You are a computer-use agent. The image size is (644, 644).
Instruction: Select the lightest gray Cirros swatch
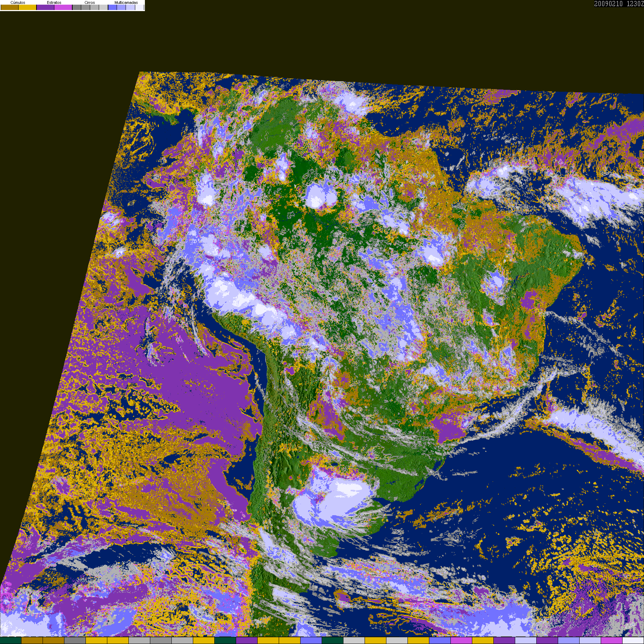(x=103, y=7)
